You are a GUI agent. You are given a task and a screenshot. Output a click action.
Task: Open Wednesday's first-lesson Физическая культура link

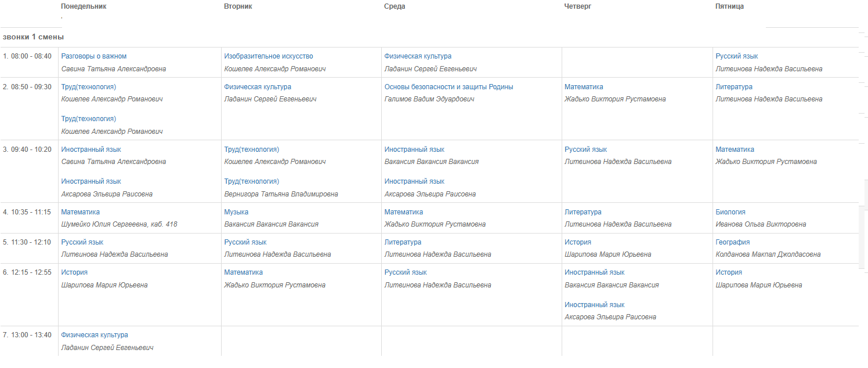point(418,56)
